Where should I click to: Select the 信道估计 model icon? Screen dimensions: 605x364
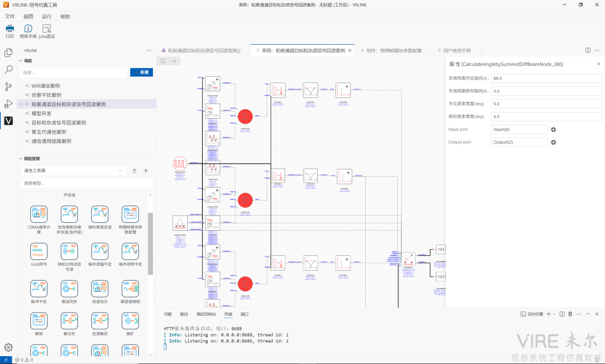pos(100,288)
